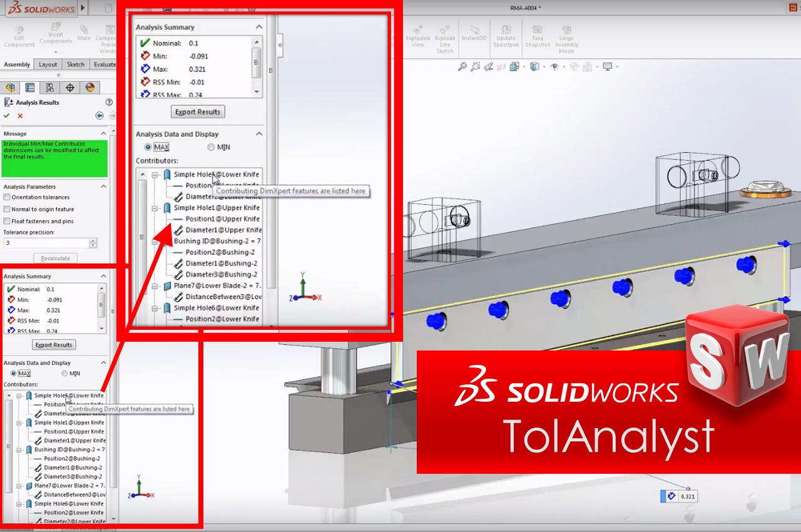The width and height of the screenshot is (801, 532).
Task: Open the DimXpertManager crosshair tab icon
Action: pyautogui.click(x=70, y=88)
